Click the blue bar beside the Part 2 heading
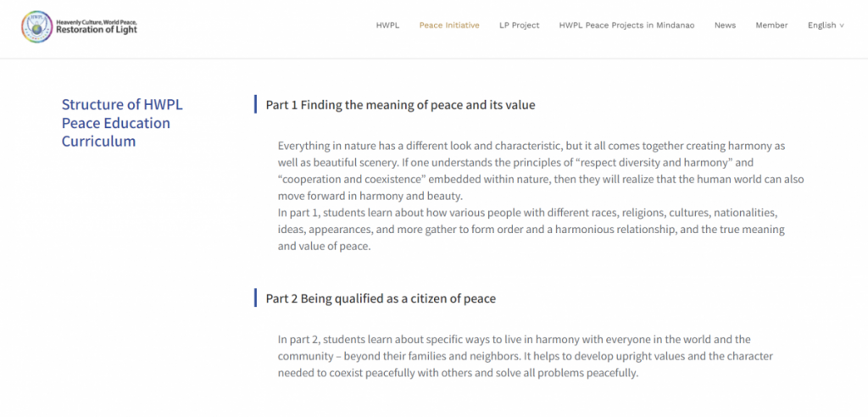 click(x=255, y=297)
